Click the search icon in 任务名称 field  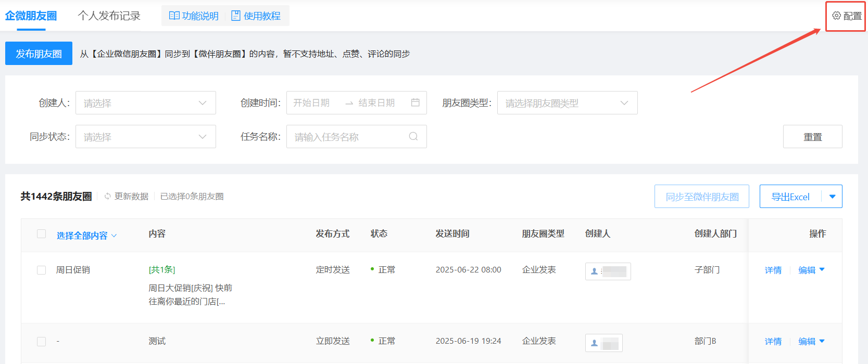pos(413,136)
